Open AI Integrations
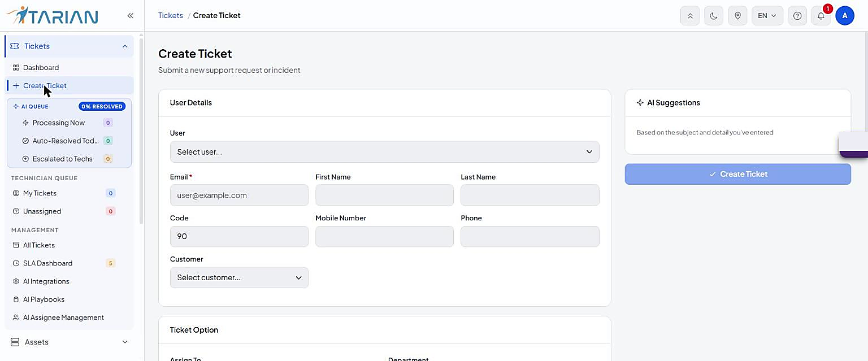The height and width of the screenshot is (361, 868). tap(69, 281)
